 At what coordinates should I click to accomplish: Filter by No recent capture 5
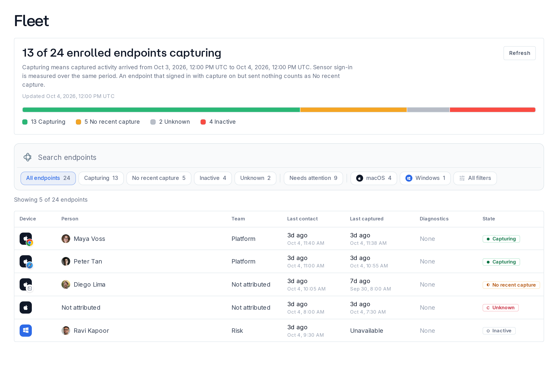159,178
